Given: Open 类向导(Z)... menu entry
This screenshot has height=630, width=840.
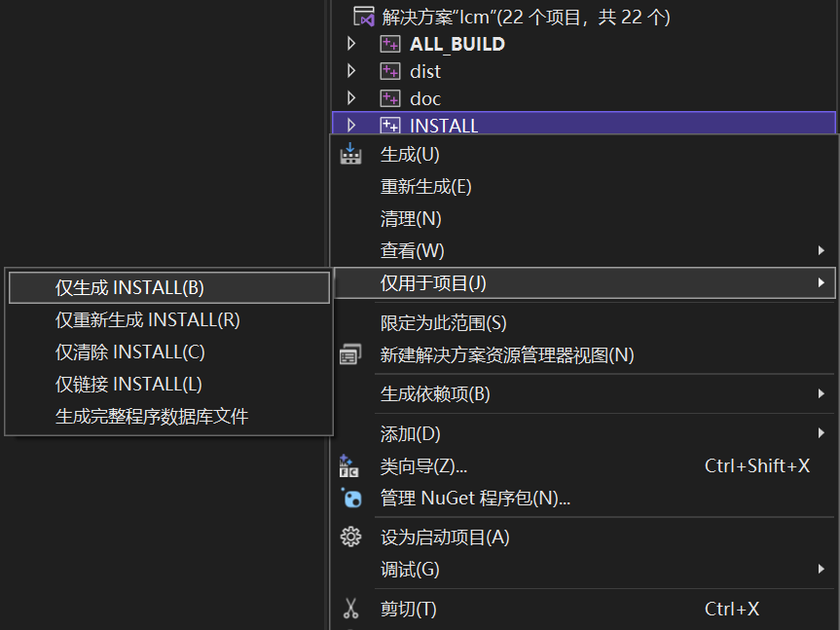Looking at the screenshot, I should coord(584,466).
